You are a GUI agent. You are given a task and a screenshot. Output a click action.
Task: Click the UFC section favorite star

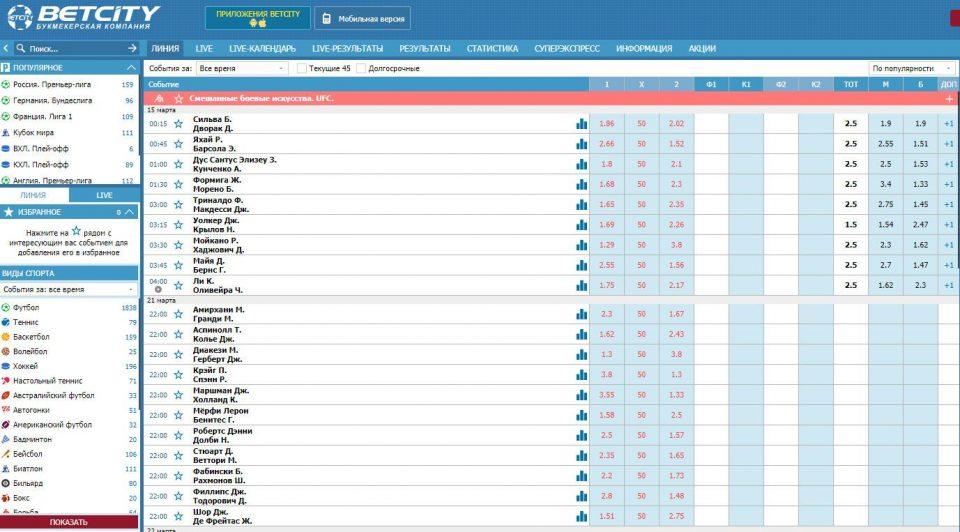(179, 99)
